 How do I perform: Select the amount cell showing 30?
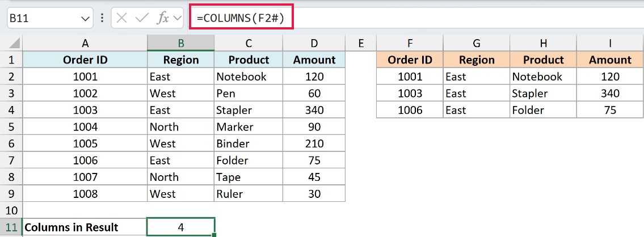[314, 194]
